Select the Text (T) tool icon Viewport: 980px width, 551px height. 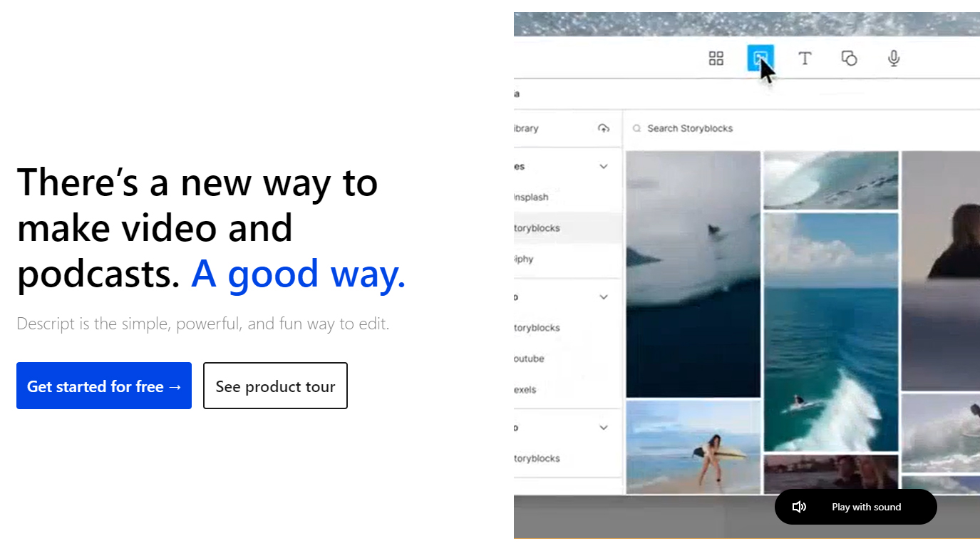pos(805,58)
